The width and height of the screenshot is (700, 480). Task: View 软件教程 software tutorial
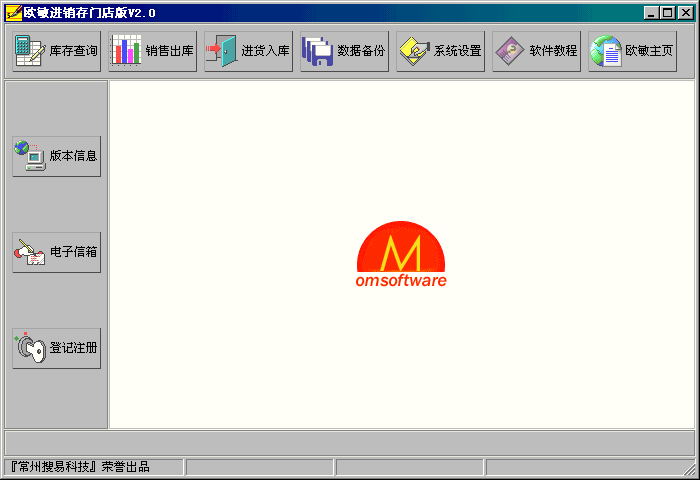[x=537, y=51]
